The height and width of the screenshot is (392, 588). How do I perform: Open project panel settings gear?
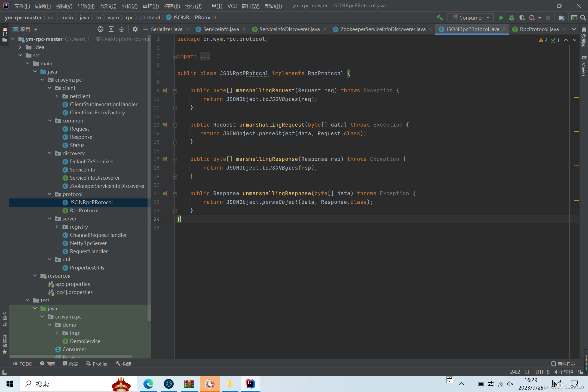(x=135, y=29)
